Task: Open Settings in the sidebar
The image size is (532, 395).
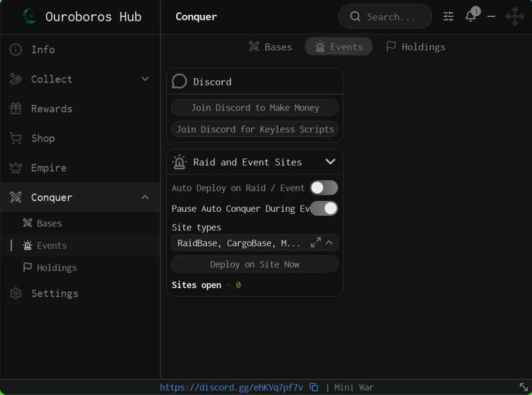Action: 80,293
